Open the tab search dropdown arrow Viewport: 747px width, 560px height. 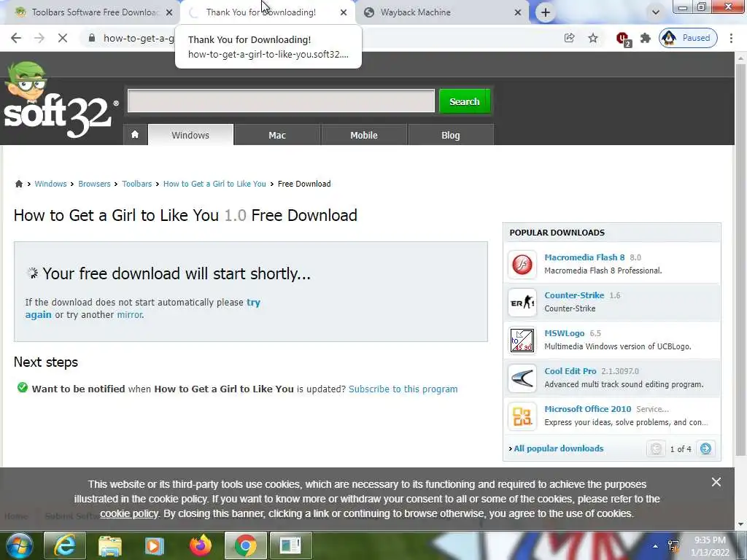pyautogui.click(x=656, y=12)
